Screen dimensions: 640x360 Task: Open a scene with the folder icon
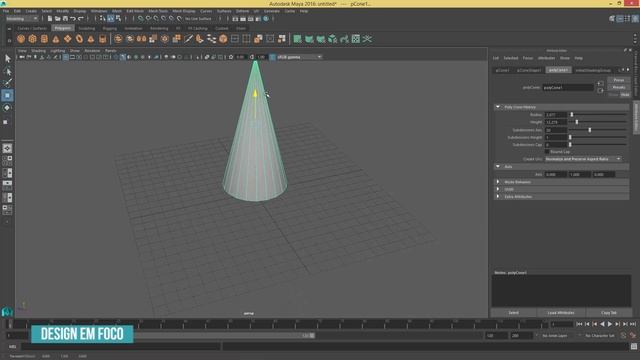58,19
